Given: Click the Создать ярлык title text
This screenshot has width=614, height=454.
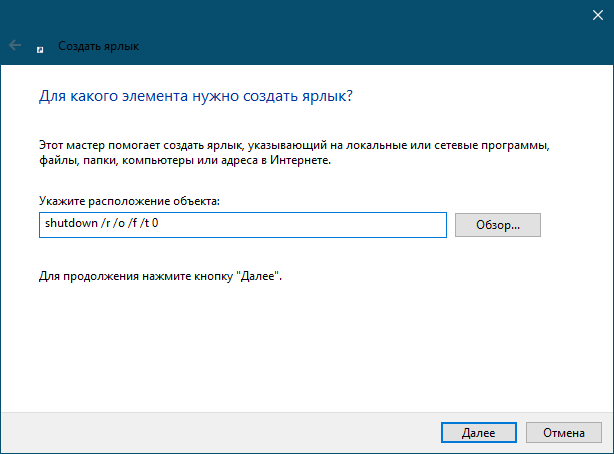Looking at the screenshot, I should pos(99,46).
